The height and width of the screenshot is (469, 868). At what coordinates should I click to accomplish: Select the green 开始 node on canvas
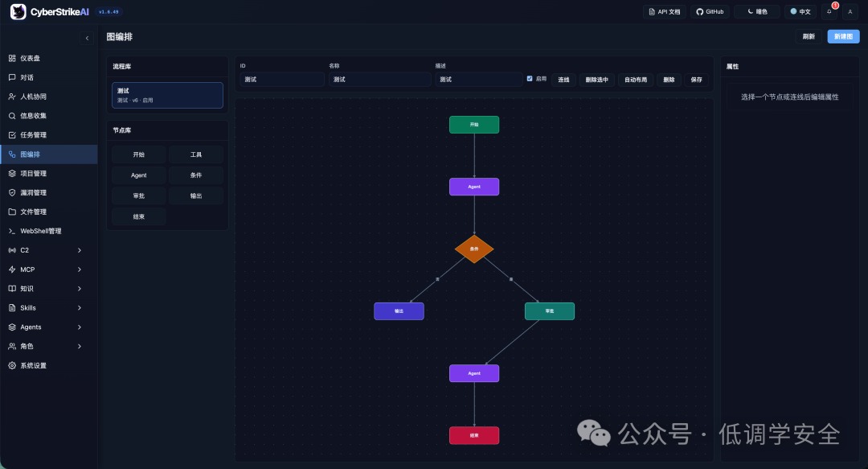474,125
